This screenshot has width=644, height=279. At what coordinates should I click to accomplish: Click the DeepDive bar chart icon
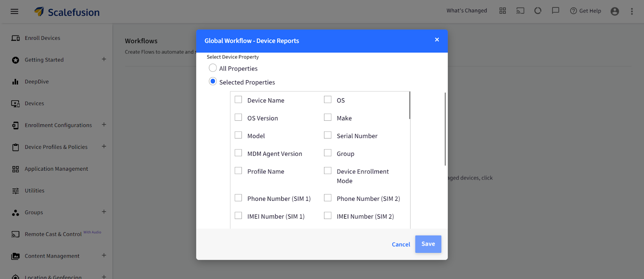tap(15, 82)
